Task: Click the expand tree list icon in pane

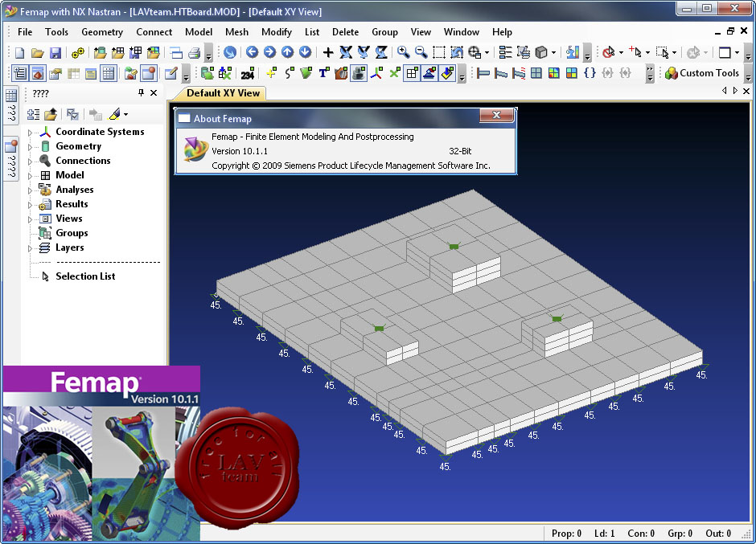Action: 33,114
